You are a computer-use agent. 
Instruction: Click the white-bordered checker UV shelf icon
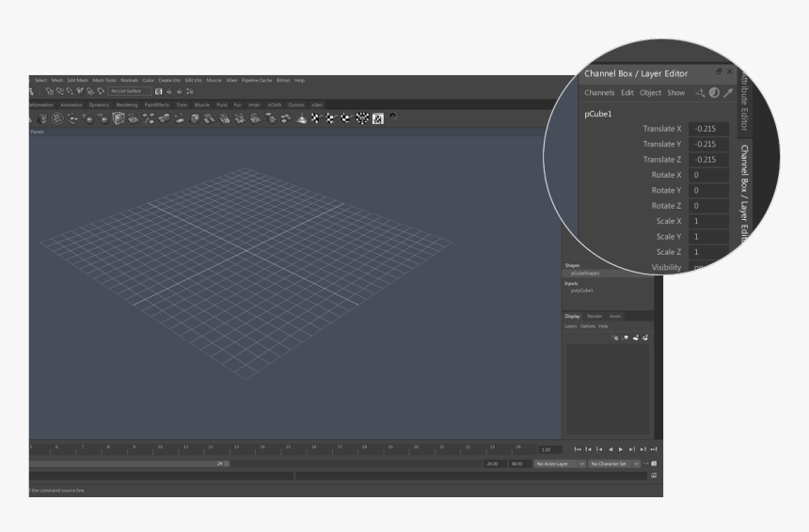377,119
